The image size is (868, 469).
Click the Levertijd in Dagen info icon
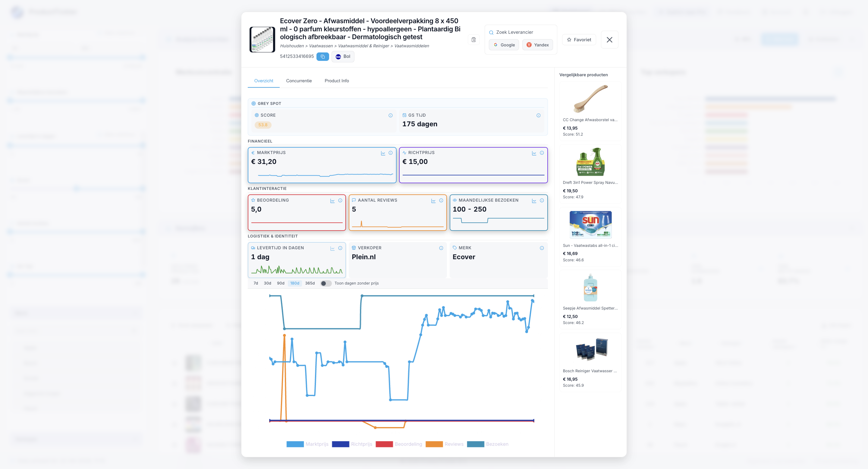(340, 248)
